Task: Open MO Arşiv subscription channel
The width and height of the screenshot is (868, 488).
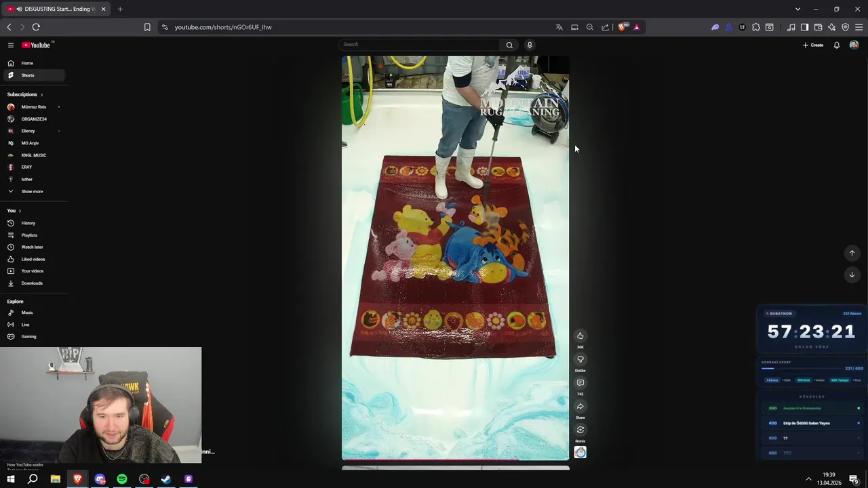Action: (x=33, y=143)
